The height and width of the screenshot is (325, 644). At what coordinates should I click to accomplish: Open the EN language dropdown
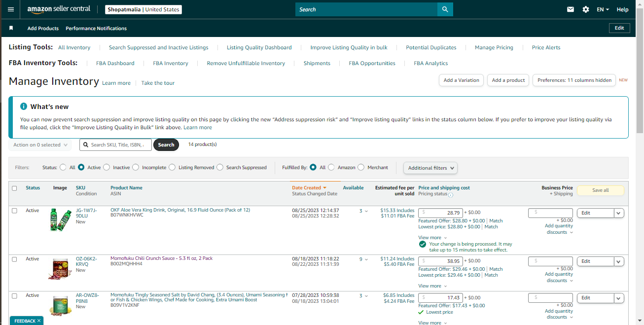coord(603,9)
